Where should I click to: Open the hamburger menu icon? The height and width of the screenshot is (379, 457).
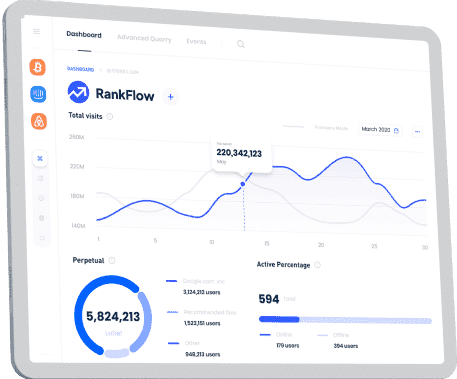coord(37,31)
